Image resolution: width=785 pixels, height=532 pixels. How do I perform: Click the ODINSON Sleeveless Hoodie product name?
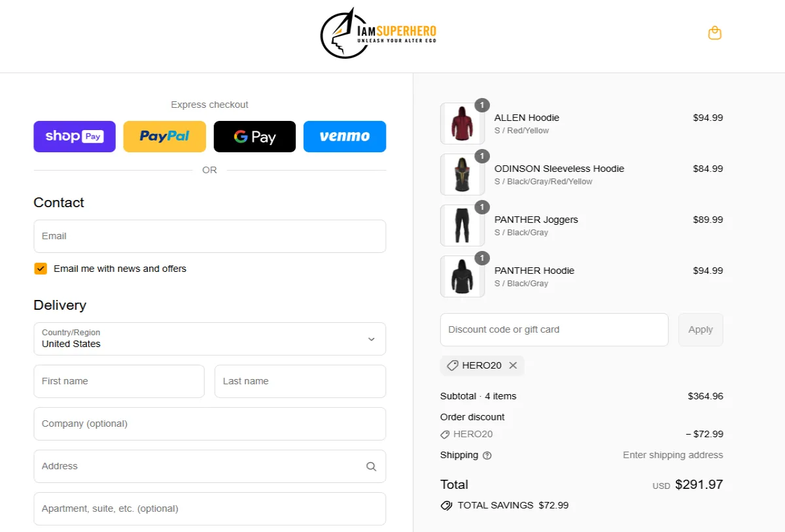559,169
